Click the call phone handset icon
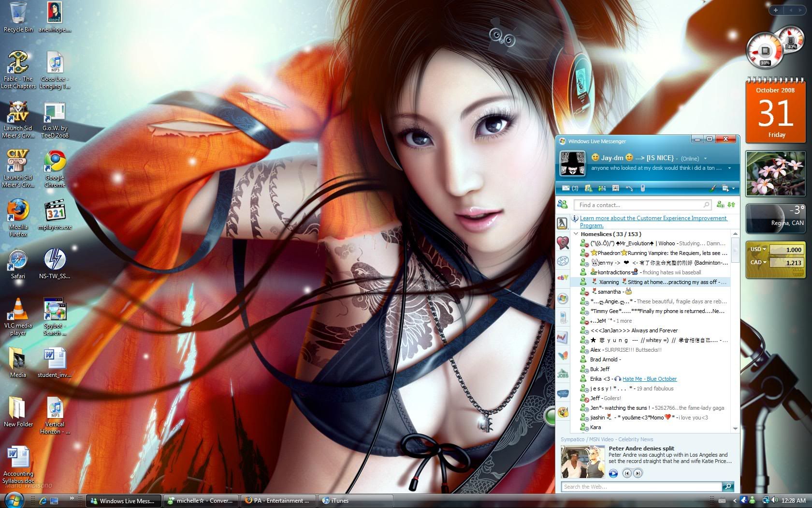 pyautogui.click(x=629, y=188)
